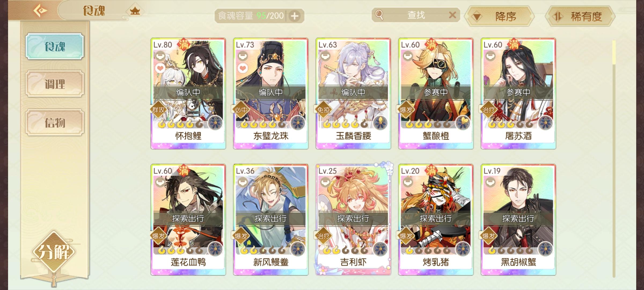Image resolution: width=644 pixels, height=290 pixels.
Task: Open the 稀有度 sort dropdown
Action: [x=580, y=16]
